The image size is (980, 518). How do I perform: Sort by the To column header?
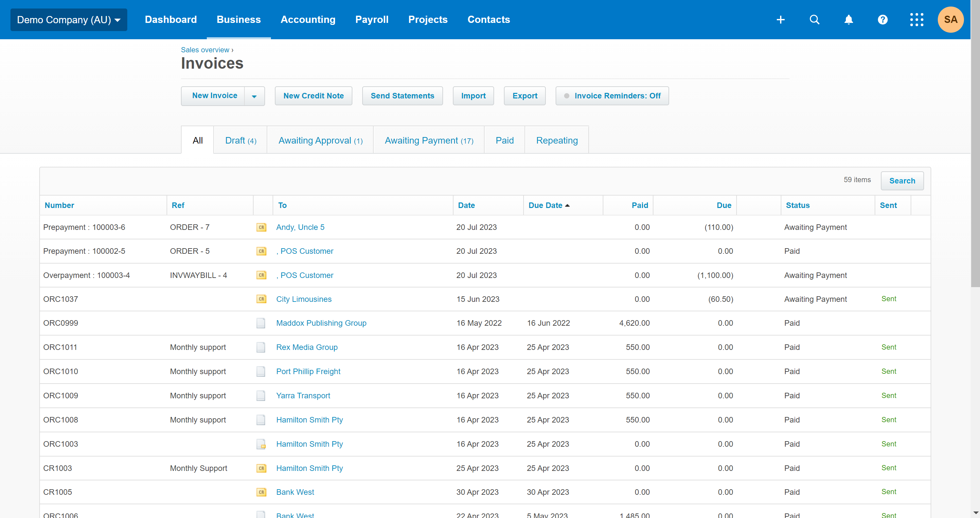(282, 205)
